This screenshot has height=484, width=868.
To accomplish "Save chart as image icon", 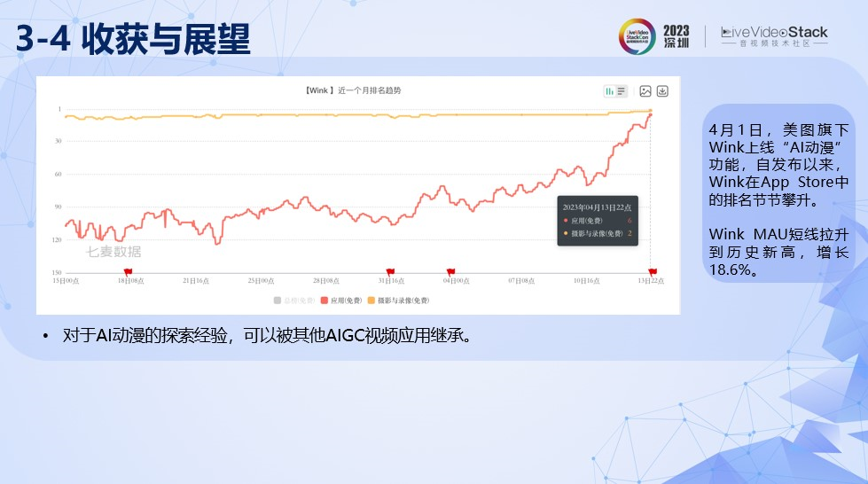I will [645, 91].
